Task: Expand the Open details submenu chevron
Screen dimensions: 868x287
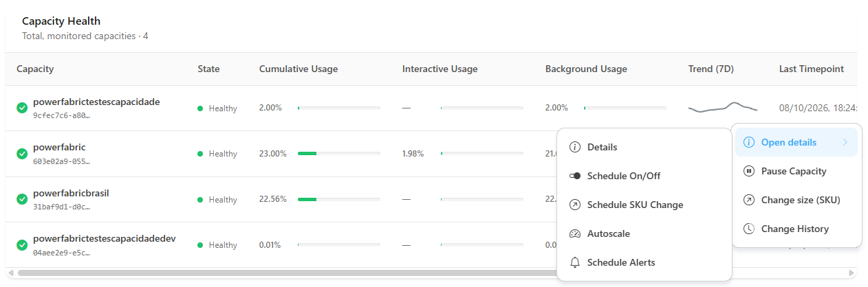Action: coord(845,142)
